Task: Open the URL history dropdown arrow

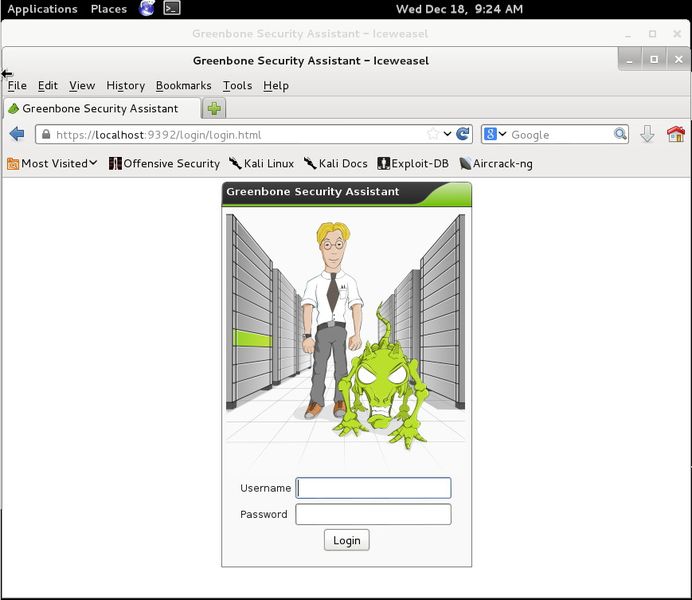Action: 448,134
